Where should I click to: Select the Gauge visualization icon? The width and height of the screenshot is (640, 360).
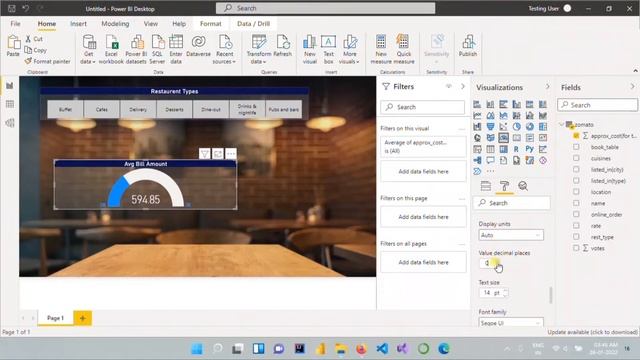tap(503, 138)
